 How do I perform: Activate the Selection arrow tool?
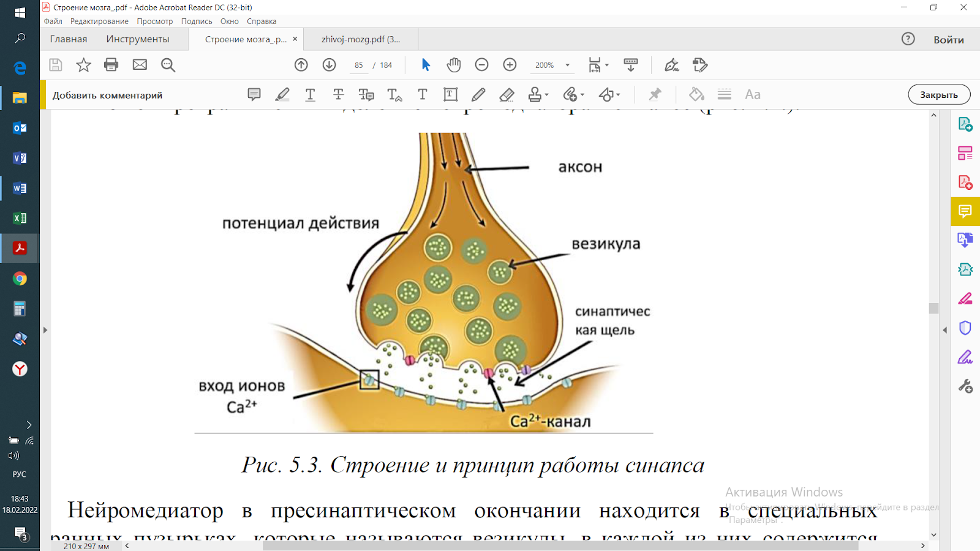click(426, 65)
